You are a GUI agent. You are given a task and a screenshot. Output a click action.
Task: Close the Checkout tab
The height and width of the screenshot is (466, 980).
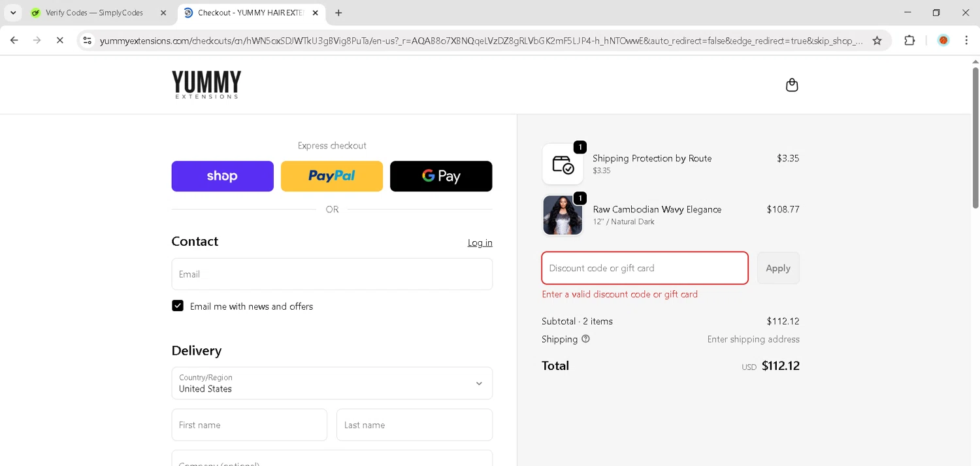coord(316,13)
